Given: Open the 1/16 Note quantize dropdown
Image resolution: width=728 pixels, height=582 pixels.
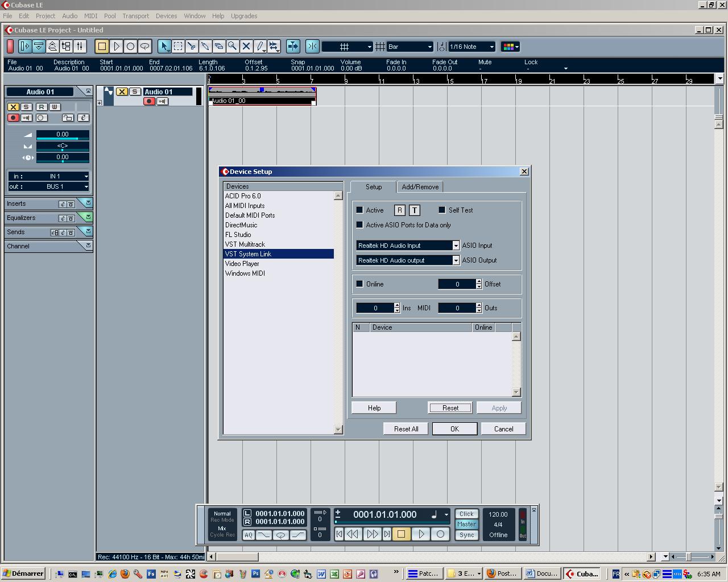Looking at the screenshot, I should 471,47.
